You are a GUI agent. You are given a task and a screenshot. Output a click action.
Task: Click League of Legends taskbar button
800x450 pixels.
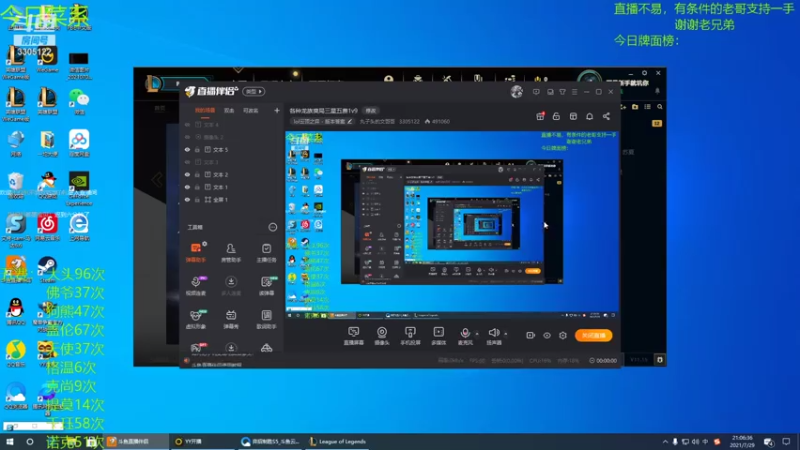click(338, 442)
